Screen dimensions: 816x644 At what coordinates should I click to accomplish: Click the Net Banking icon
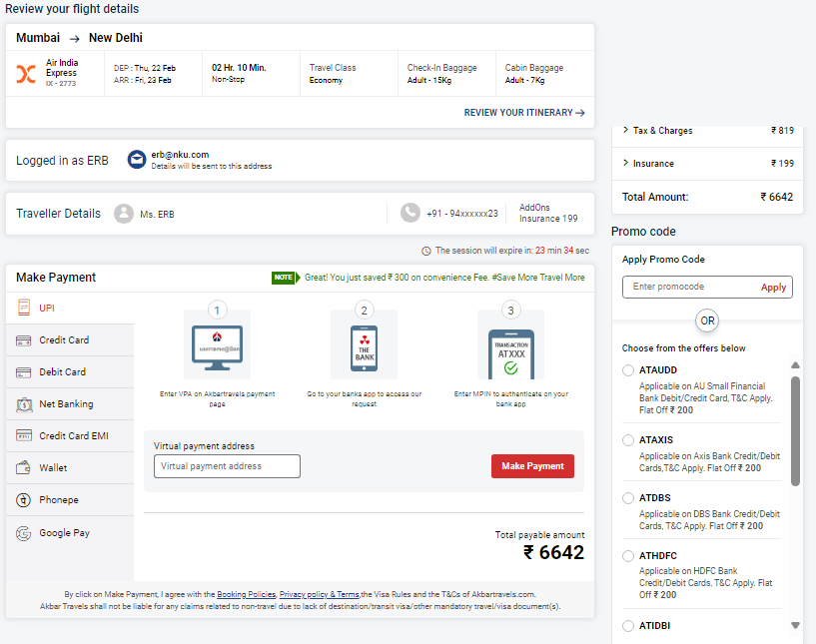[x=24, y=404]
